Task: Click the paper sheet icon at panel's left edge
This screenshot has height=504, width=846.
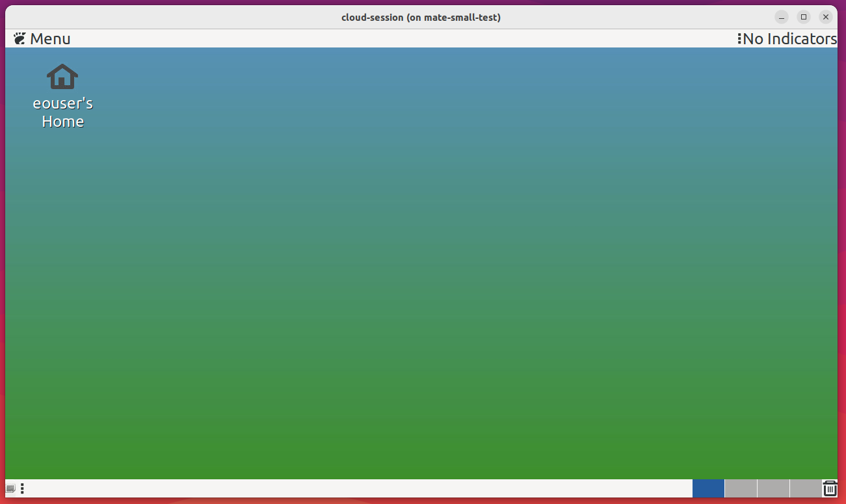Action: coord(9,488)
